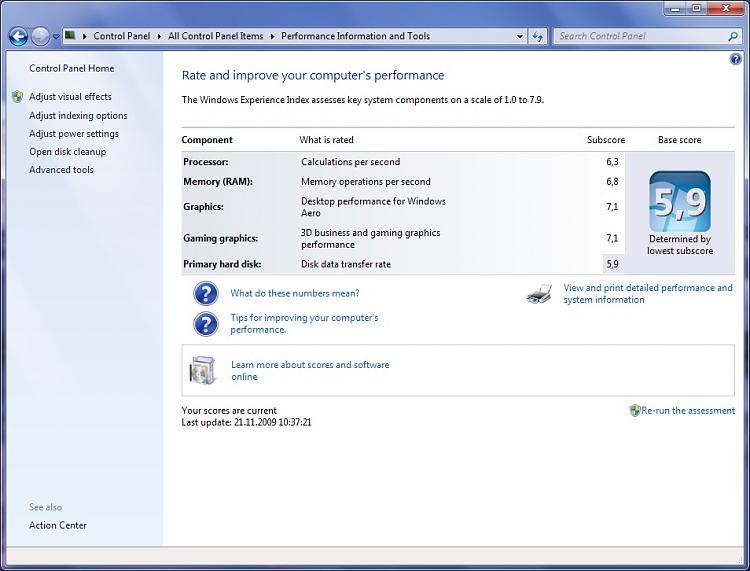
Task: Click the Back navigation arrow button
Action: [x=18, y=36]
